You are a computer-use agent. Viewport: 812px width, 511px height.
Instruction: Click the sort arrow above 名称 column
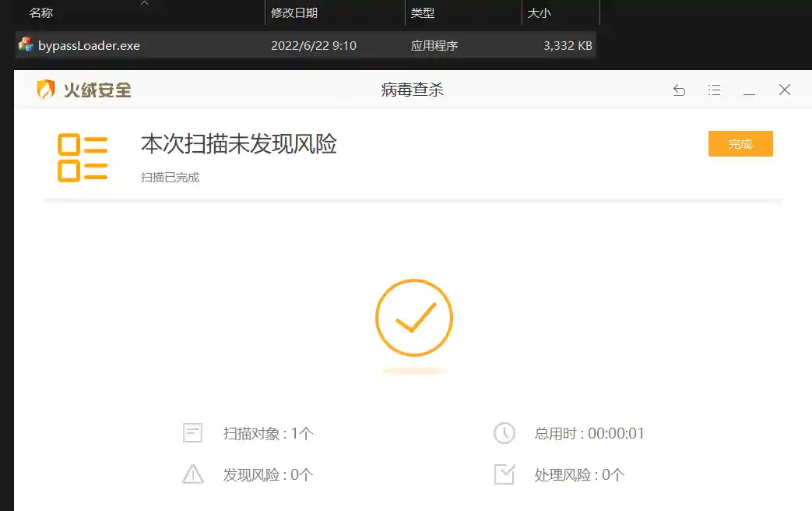tap(145, 3)
